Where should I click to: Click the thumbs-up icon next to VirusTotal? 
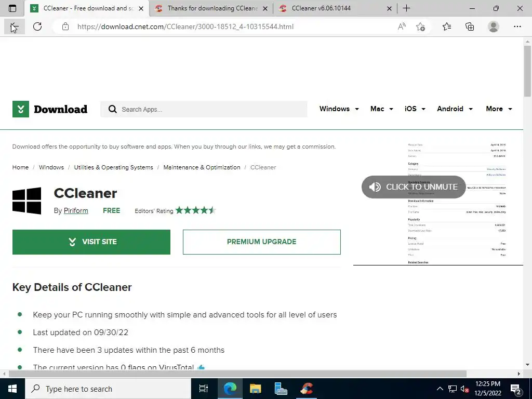click(201, 367)
